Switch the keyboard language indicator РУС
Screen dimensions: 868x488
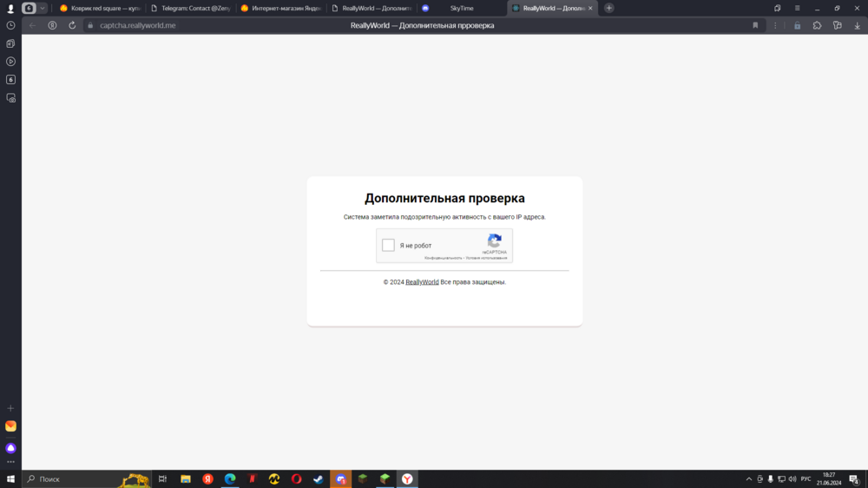pyautogui.click(x=806, y=479)
